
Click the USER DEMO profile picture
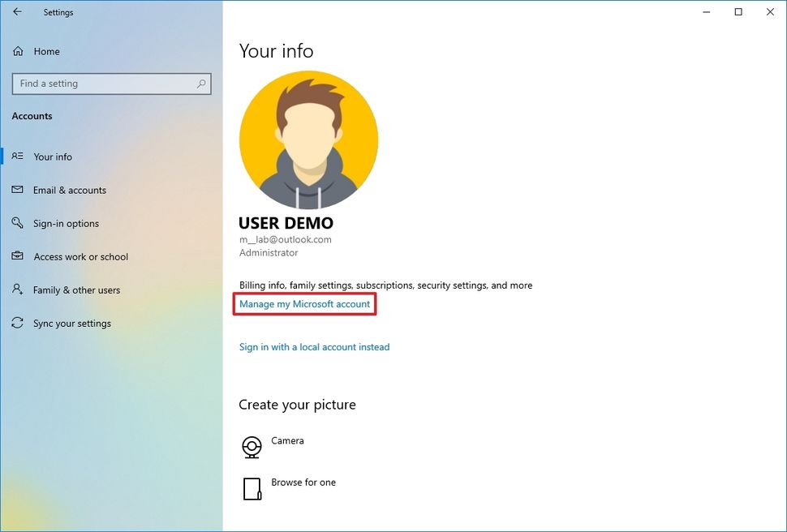[x=308, y=139]
